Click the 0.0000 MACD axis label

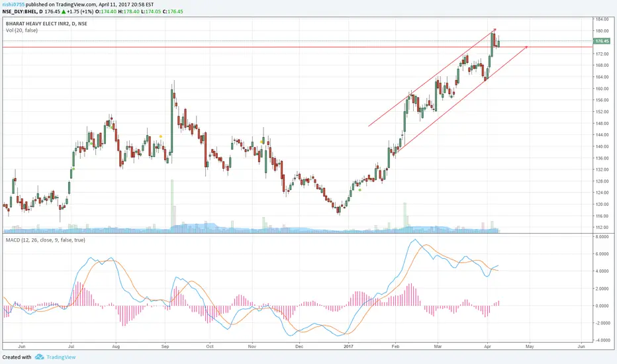[602, 306]
